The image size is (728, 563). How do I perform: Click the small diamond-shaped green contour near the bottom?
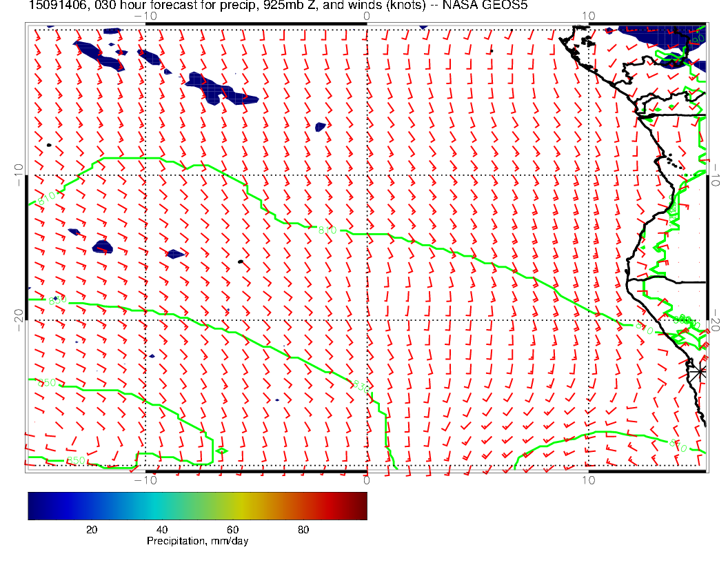pos(221,451)
